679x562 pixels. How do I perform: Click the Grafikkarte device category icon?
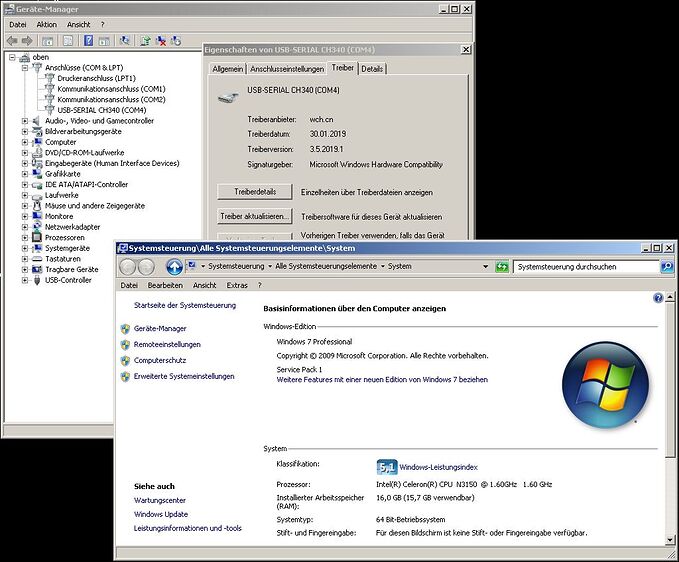37,174
